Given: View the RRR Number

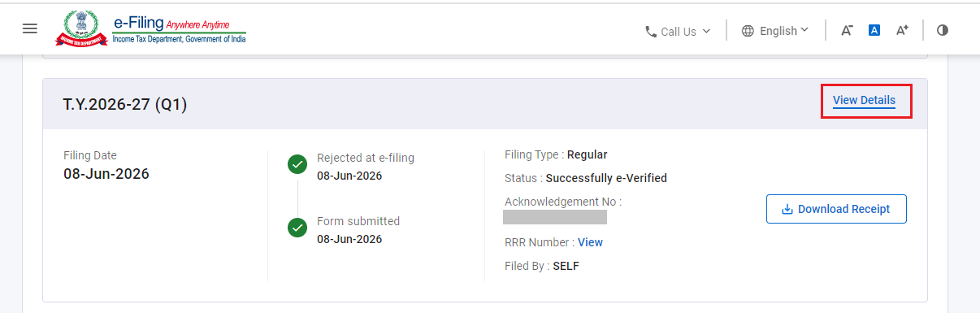Looking at the screenshot, I should coord(590,242).
